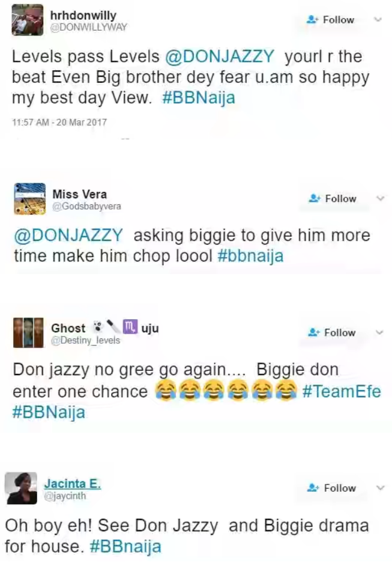392x568 pixels.
Task: View Ghost uju's profile avatar
Action: (x=28, y=332)
